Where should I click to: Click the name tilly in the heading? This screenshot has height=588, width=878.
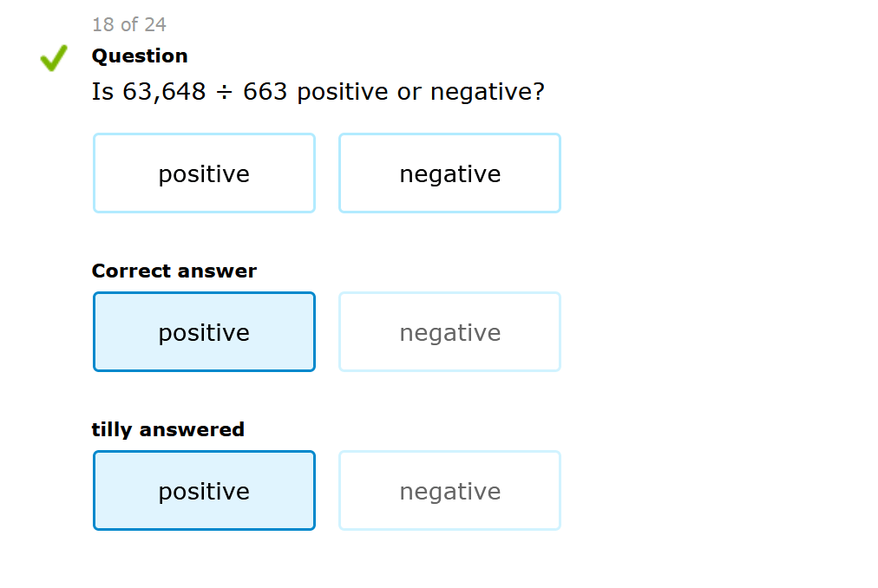coord(112,430)
